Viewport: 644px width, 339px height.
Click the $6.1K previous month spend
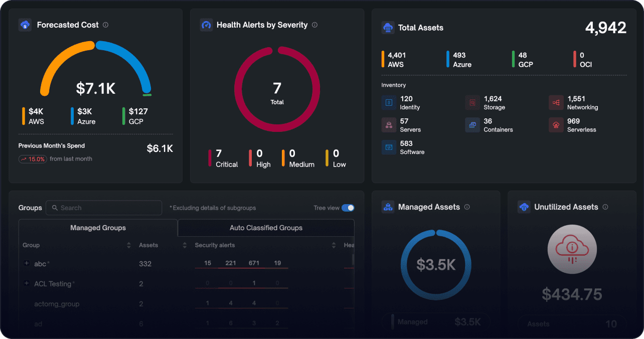(x=159, y=148)
